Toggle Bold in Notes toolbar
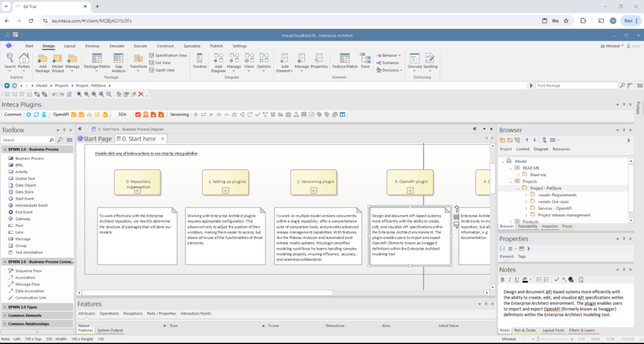Image resolution: width=644 pixels, height=344 pixels. pyautogui.click(x=502, y=280)
